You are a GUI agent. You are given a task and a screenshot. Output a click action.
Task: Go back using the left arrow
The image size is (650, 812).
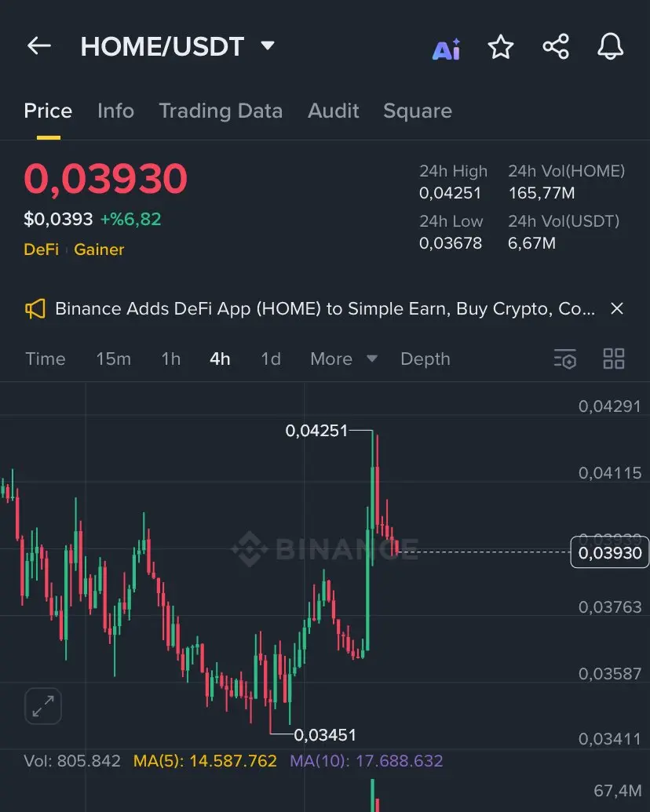coord(39,46)
